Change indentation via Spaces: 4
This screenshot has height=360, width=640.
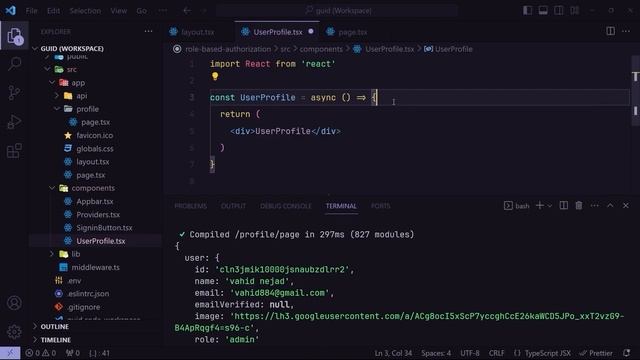pos(436,353)
